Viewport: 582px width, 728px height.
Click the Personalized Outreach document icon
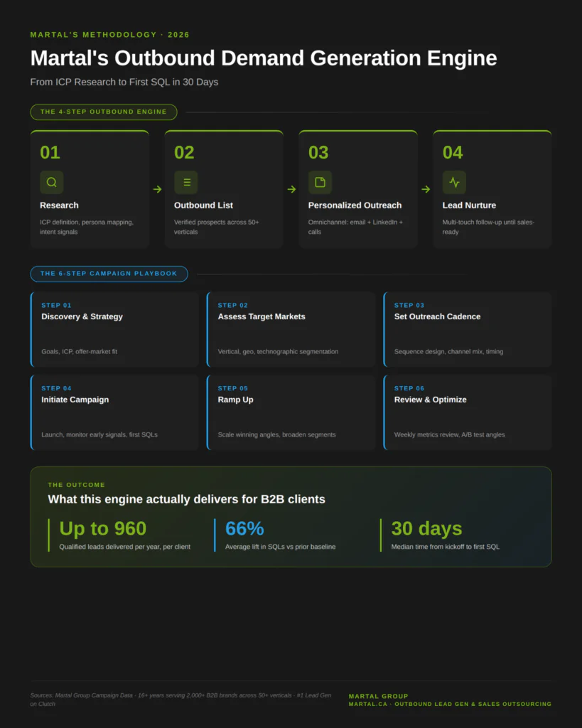(320, 182)
